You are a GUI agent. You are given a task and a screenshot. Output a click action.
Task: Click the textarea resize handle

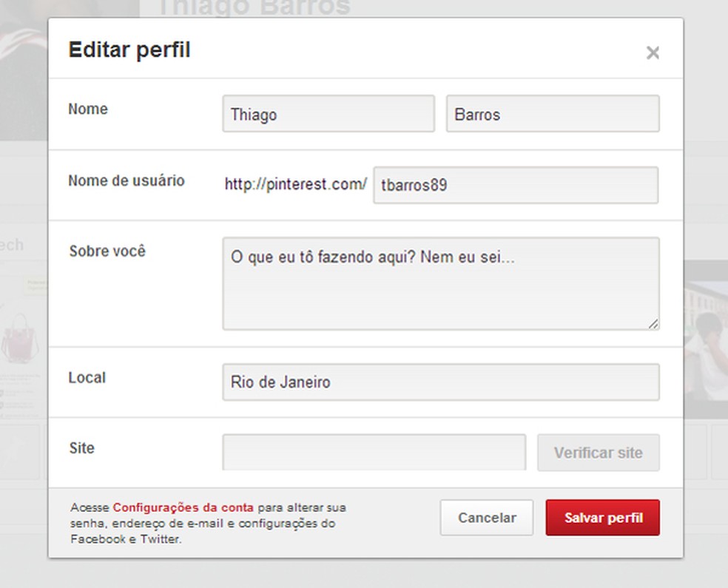tap(654, 324)
